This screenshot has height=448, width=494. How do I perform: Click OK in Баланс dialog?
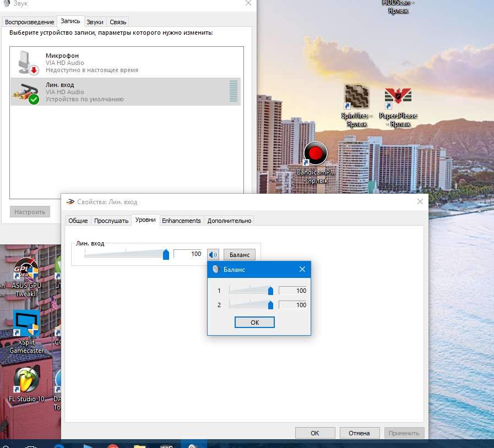[x=254, y=323]
